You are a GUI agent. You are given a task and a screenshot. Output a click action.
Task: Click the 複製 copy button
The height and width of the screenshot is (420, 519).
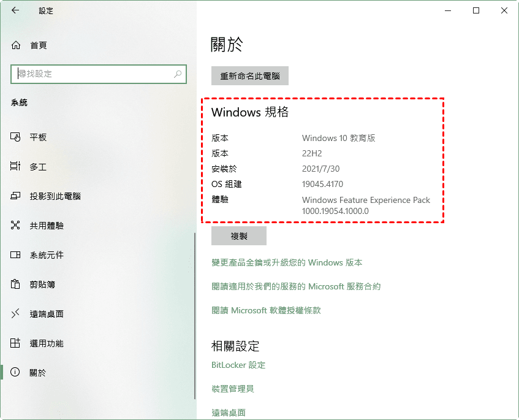pos(239,236)
